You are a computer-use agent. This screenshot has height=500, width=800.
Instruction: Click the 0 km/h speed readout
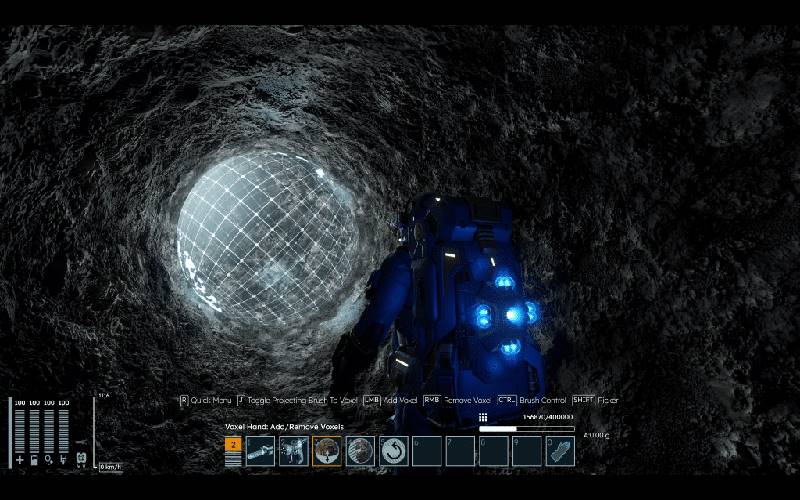[x=108, y=467]
